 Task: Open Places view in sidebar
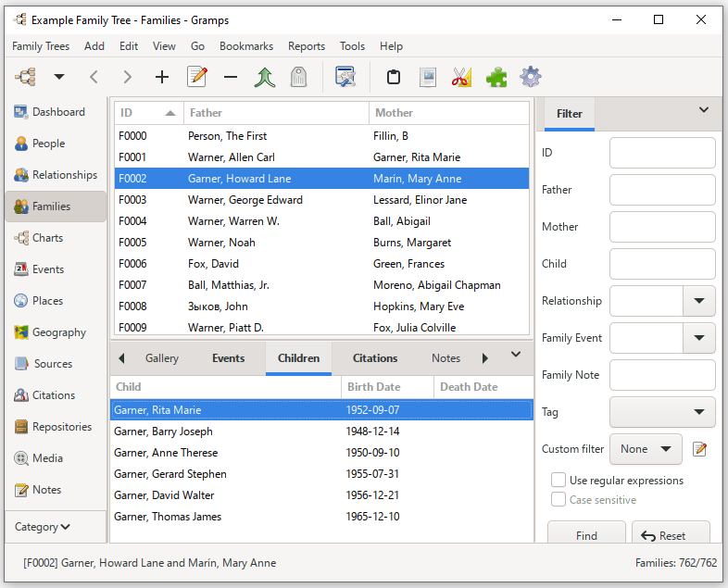point(56,301)
